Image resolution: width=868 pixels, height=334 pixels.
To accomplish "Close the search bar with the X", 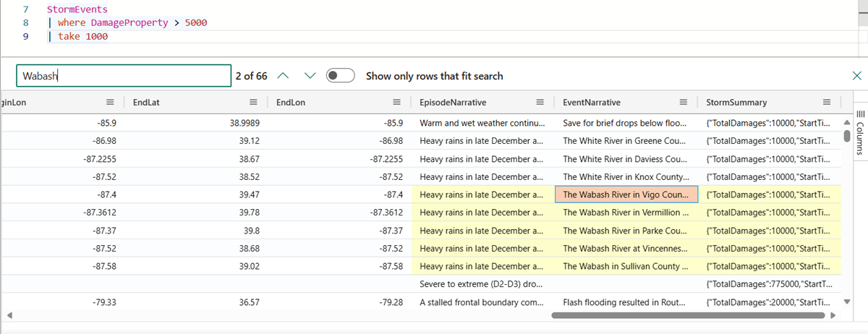I will [x=856, y=76].
